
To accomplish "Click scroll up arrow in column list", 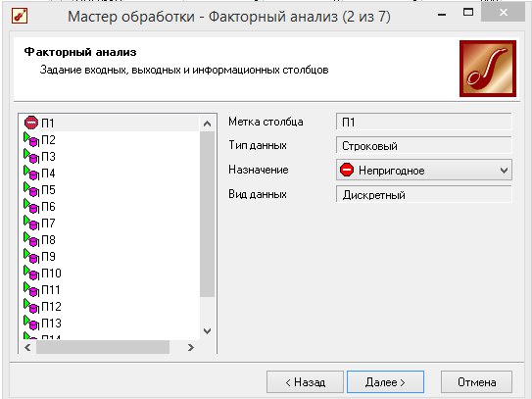I will coord(208,124).
